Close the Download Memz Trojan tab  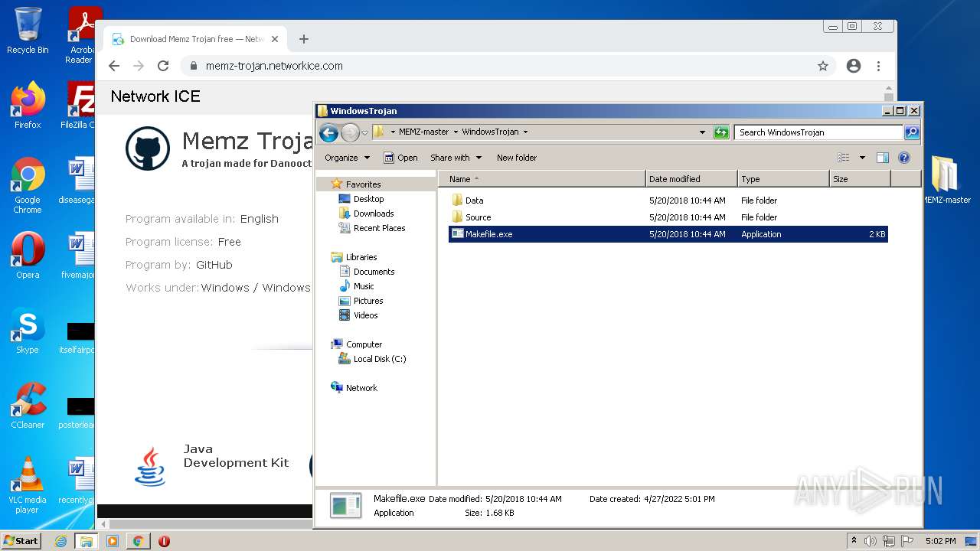click(x=275, y=39)
